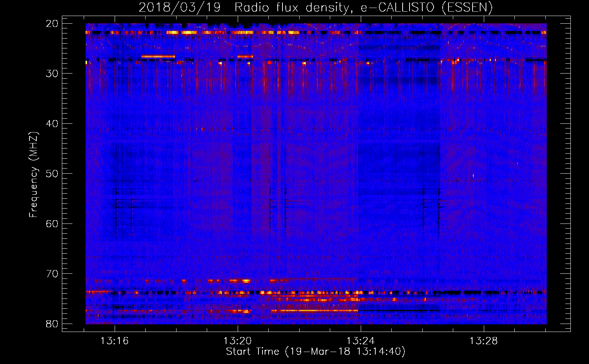Click the '2018/03/19' date in the title
The image size is (589, 364).
[x=179, y=8]
